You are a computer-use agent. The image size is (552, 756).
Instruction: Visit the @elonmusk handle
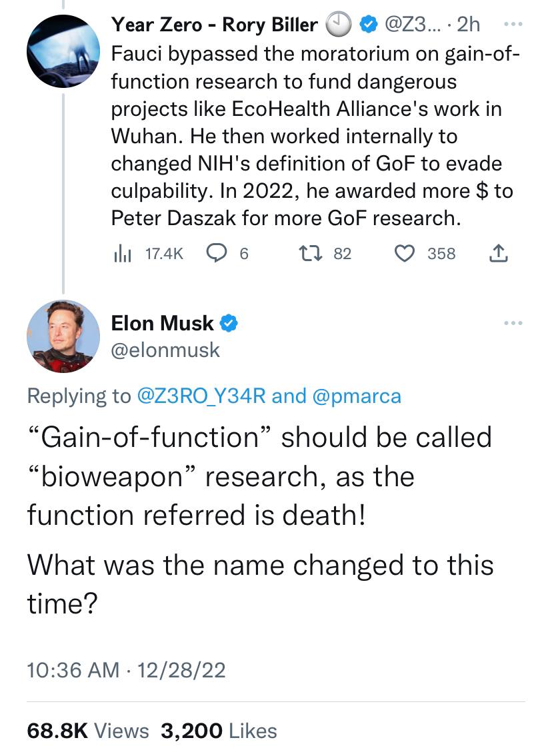click(x=165, y=350)
